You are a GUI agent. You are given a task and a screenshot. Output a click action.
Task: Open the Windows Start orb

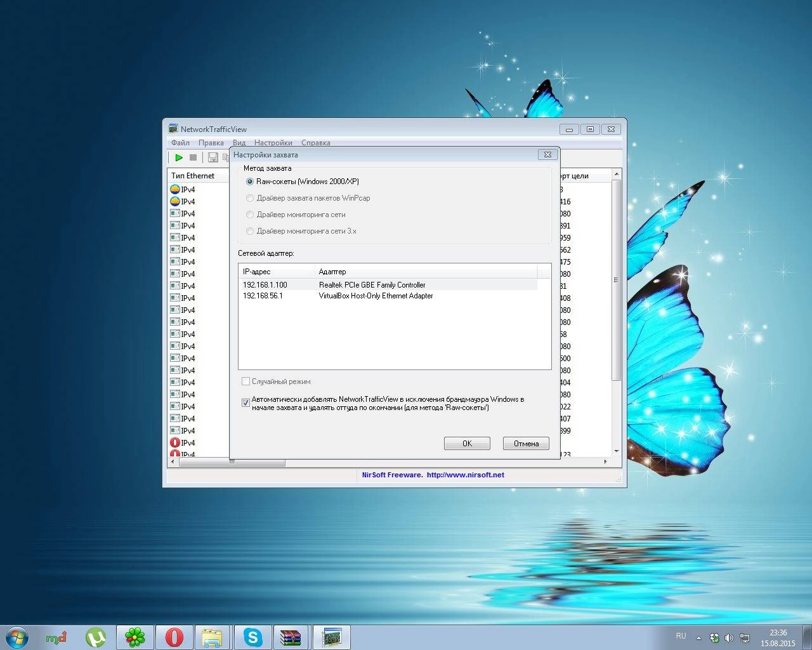17,637
